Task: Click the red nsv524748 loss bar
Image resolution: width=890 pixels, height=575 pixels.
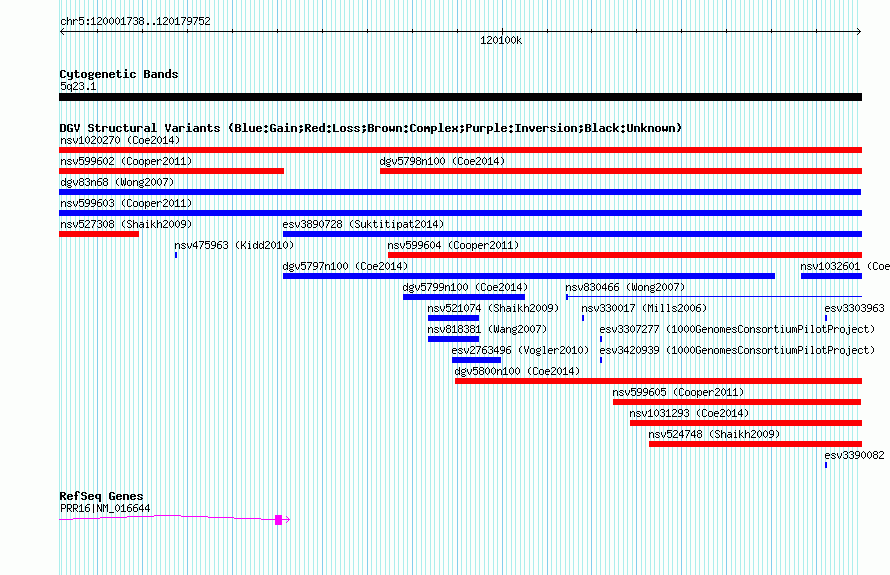Action: click(x=755, y=444)
